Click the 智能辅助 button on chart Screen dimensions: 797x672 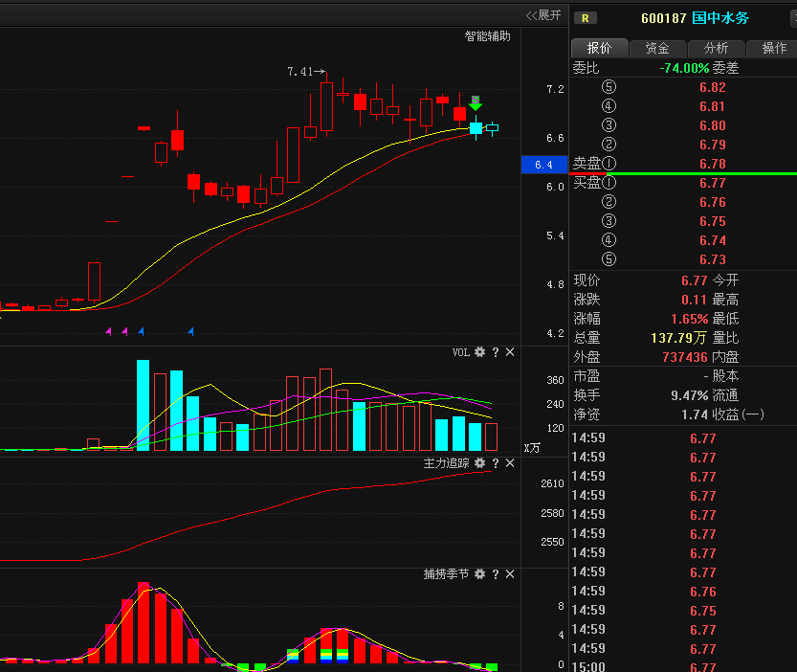click(x=487, y=36)
